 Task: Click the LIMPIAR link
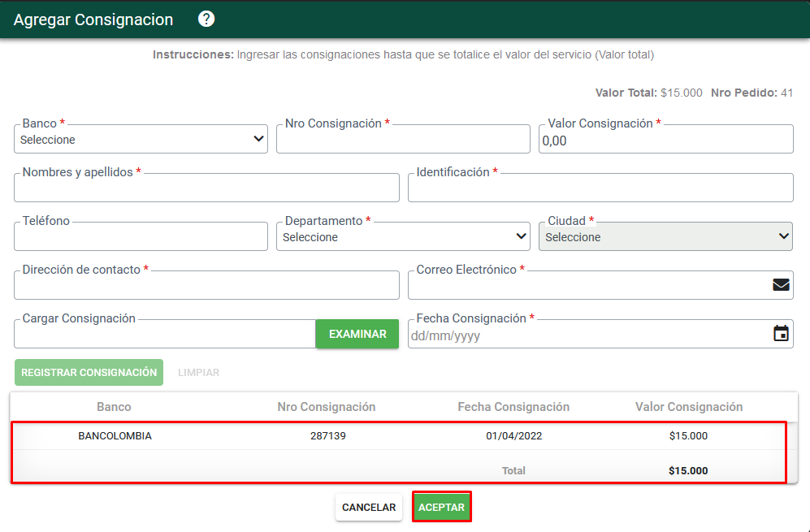click(198, 372)
